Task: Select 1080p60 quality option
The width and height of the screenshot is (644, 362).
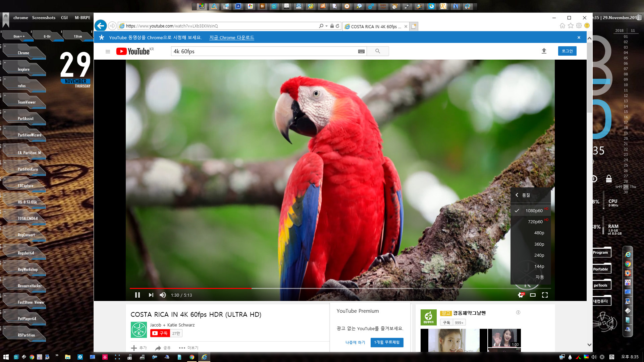Action: pos(531,210)
